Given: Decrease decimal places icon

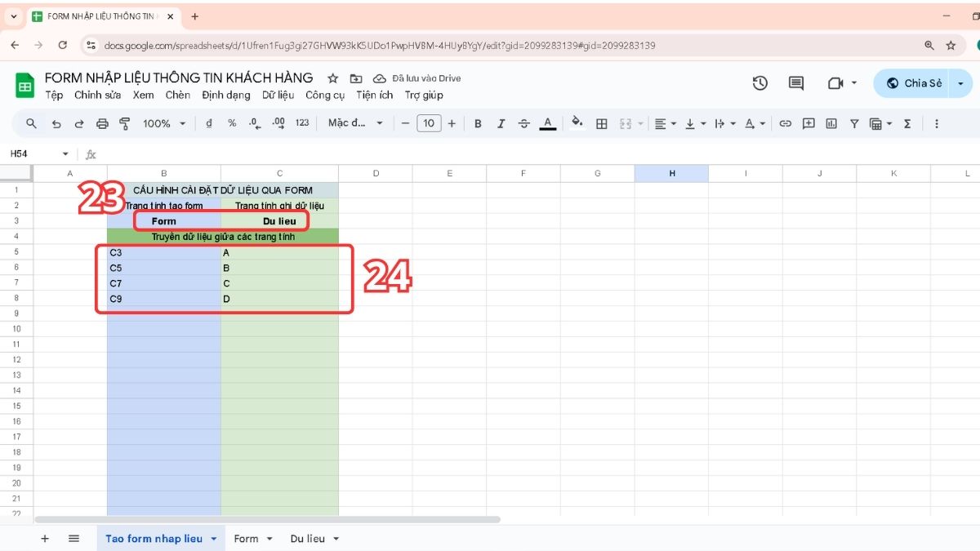Looking at the screenshot, I should pyautogui.click(x=255, y=123).
